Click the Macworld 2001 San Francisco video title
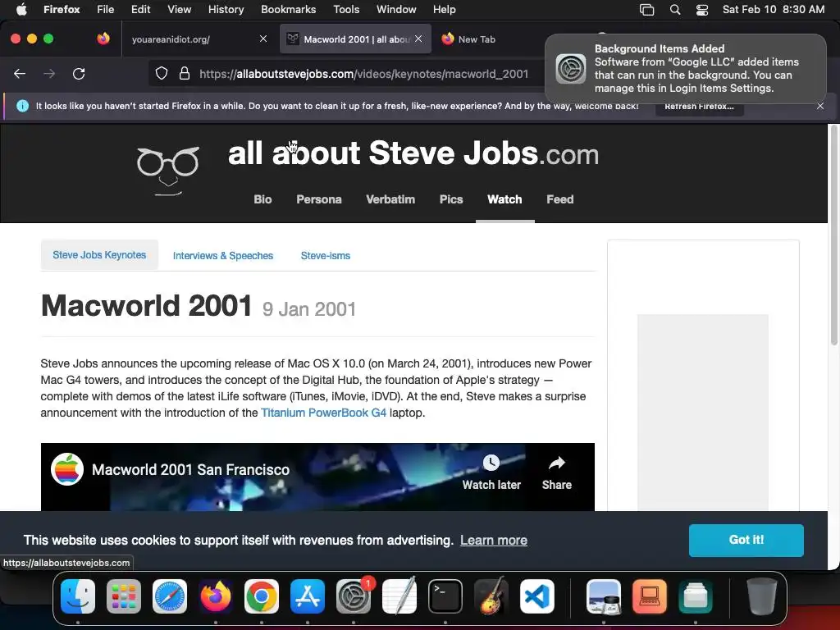Screen dimensions: 840x630 (x=190, y=469)
